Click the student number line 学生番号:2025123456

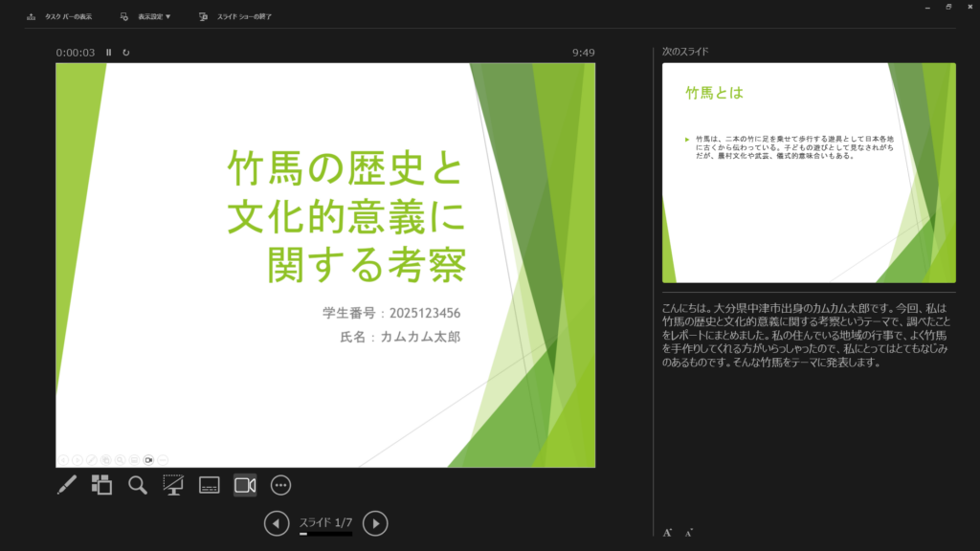(391, 313)
